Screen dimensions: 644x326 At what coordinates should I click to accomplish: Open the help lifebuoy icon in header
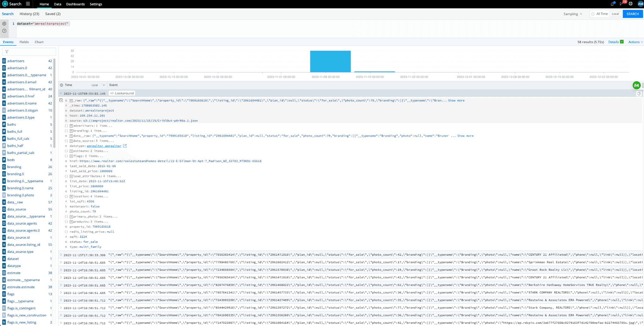(x=630, y=4)
